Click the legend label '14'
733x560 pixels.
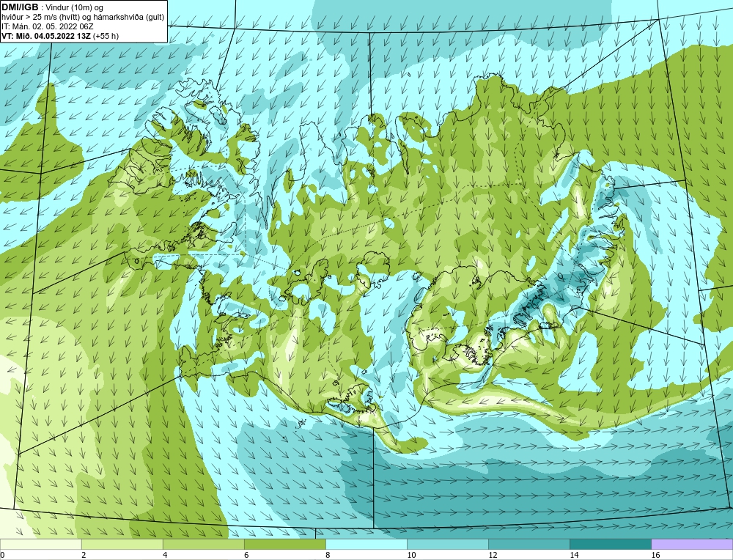pyautogui.click(x=574, y=555)
